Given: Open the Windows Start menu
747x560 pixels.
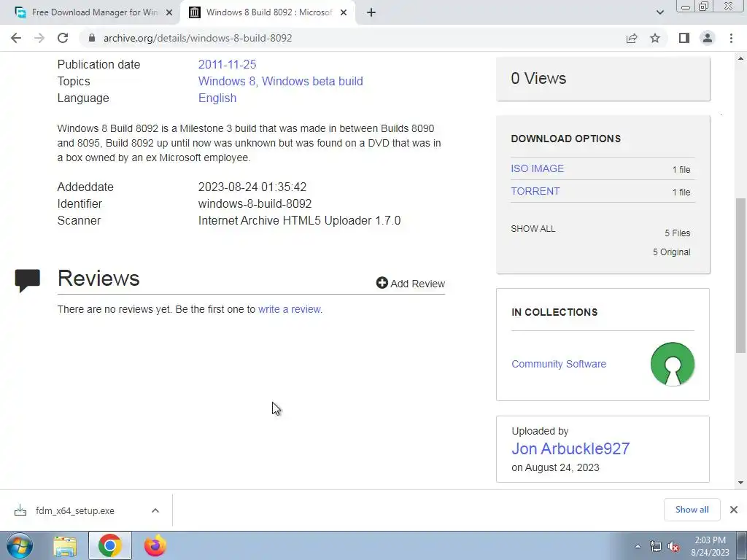Looking at the screenshot, I should pyautogui.click(x=20, y=545).
